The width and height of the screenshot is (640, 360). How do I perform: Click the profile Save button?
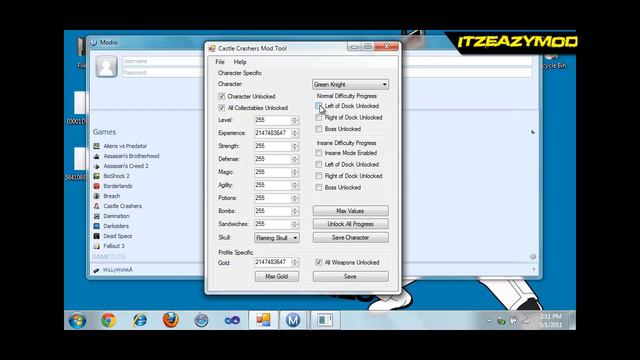351,276
